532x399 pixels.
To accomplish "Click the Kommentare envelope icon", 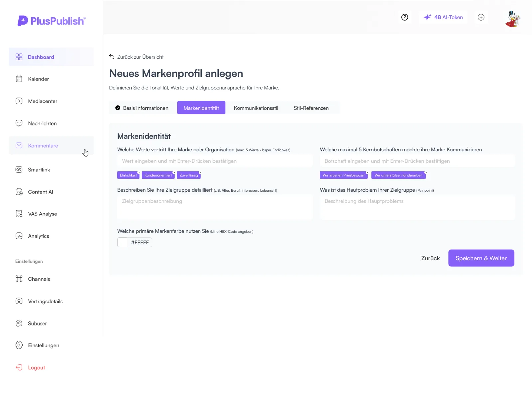I will pos(19,146).
